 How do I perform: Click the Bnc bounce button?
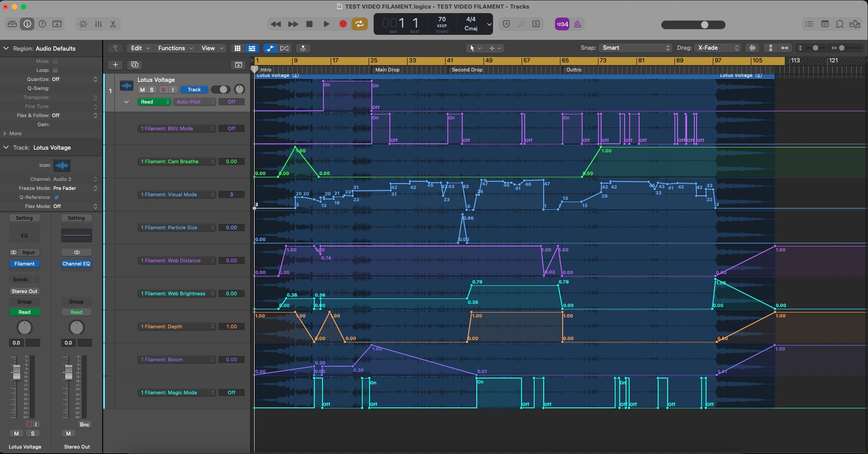pyautogui.click(x=85, y=424)
